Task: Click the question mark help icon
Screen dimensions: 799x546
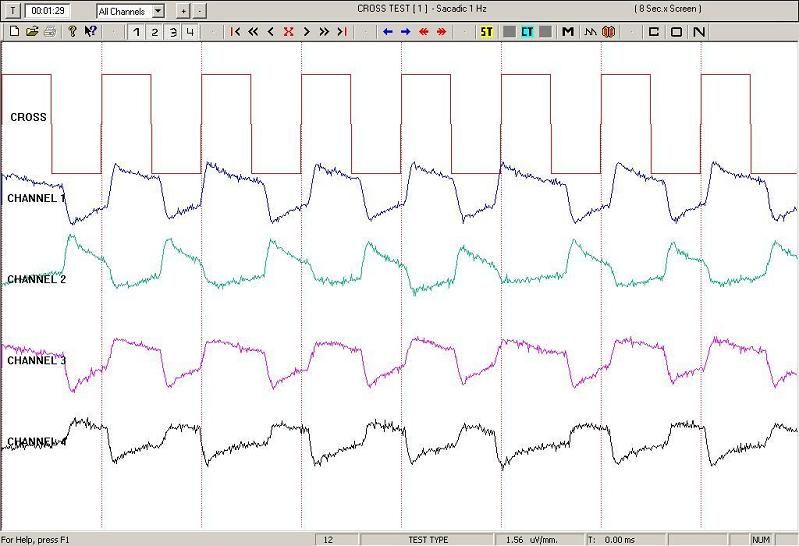Action: coord(72,32)
